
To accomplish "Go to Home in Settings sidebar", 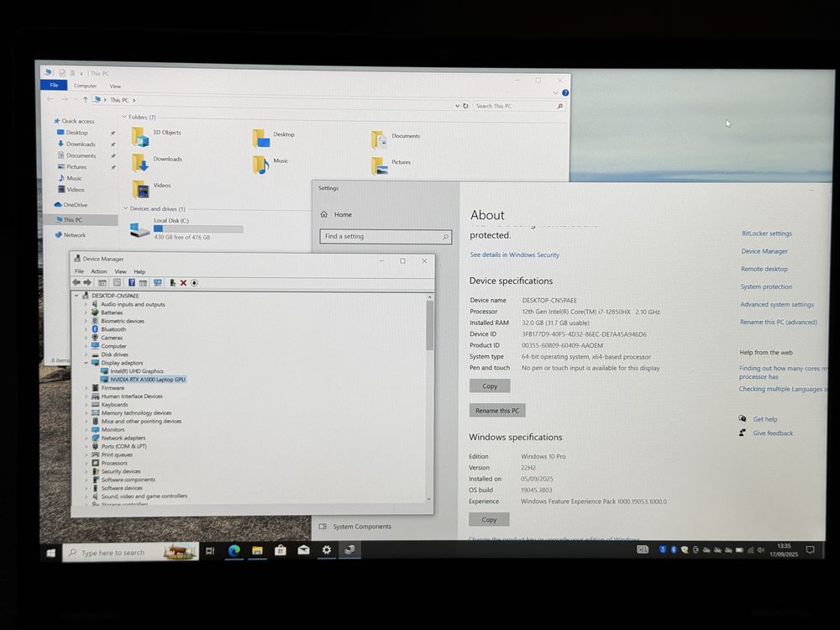I will pos(337,214).
